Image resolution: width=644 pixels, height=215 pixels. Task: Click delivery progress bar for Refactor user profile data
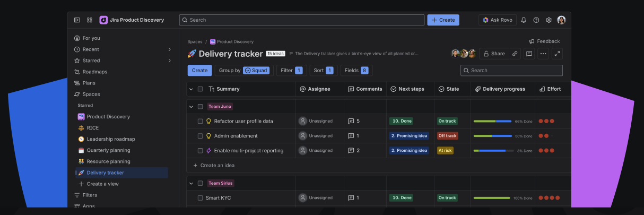(x=493, y=121)
